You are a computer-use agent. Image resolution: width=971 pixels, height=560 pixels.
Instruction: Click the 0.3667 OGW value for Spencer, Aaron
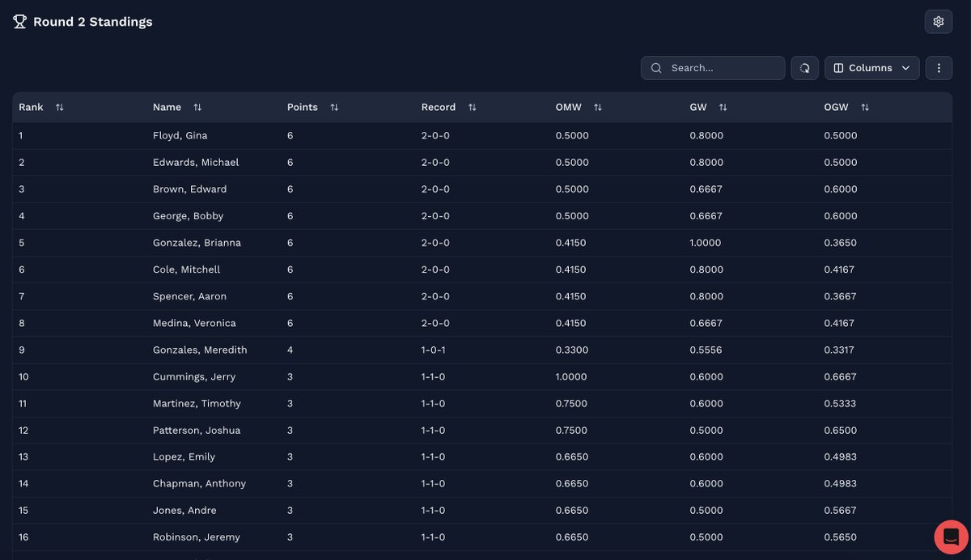[x=841, y=296]
